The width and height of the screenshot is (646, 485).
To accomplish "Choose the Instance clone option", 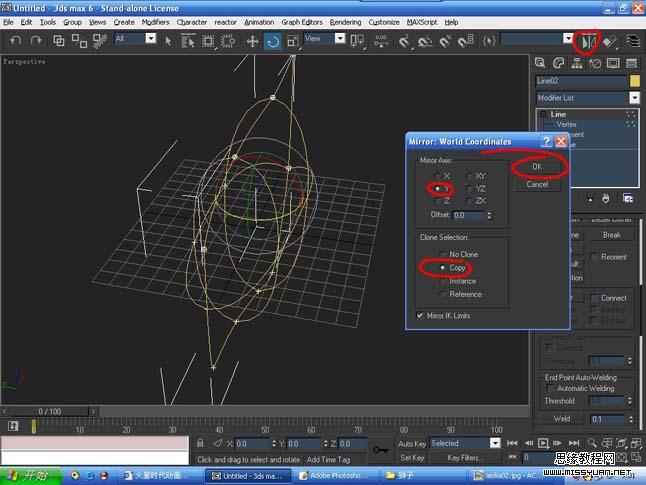I will coord(443,281).
